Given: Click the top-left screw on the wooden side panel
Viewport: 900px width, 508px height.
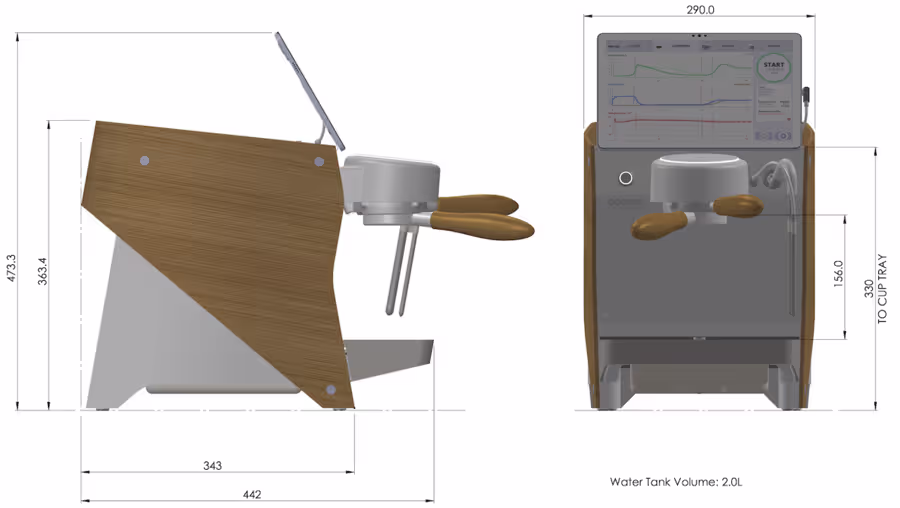Looking at the screenshot, I should pyautogui.click(x=144, y=160).
